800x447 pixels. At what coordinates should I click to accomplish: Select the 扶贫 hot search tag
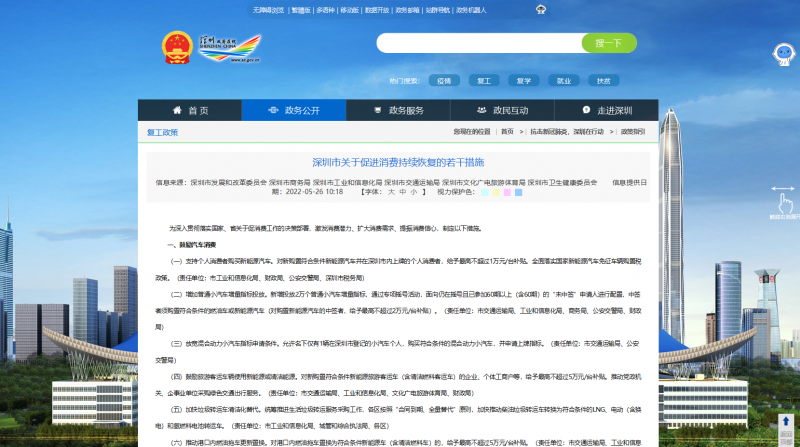click(603, 80)
